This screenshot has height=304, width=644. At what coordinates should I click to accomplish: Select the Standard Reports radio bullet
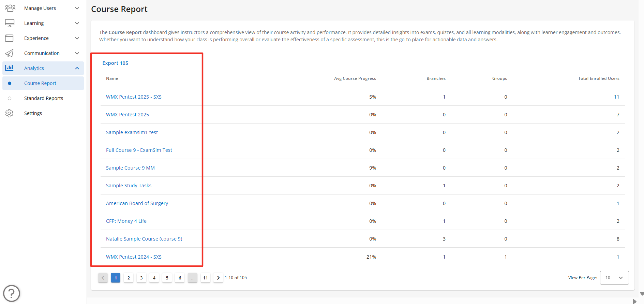(x=10, y=98)
